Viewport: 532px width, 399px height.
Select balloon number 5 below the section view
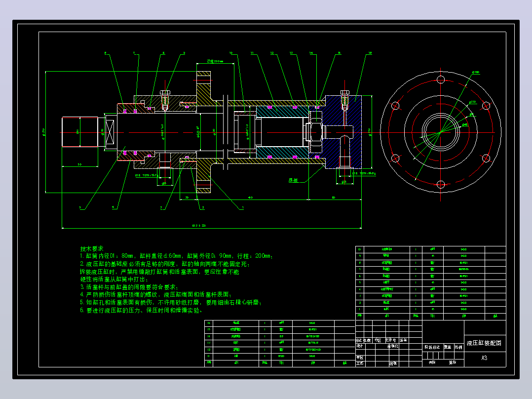[80, 207]
